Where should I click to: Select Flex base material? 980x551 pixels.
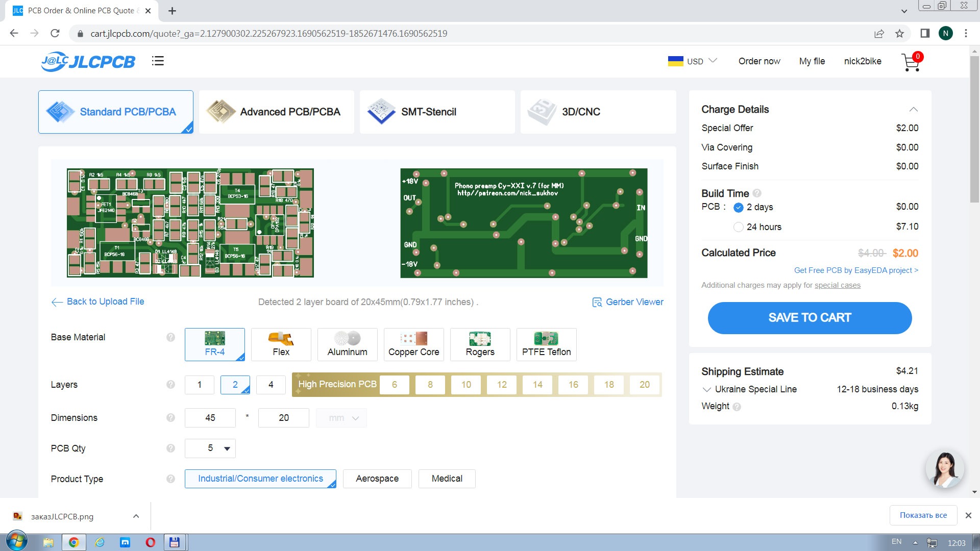(x=281, y=344)
